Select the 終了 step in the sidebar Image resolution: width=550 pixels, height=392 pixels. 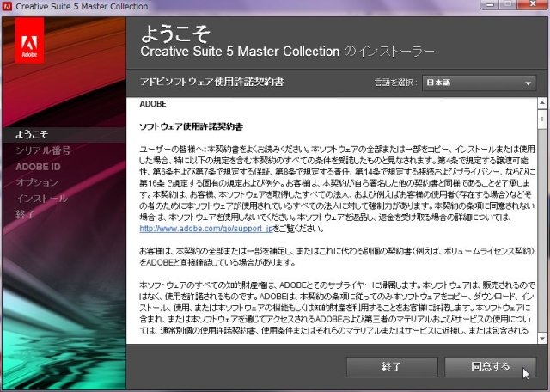25,214
